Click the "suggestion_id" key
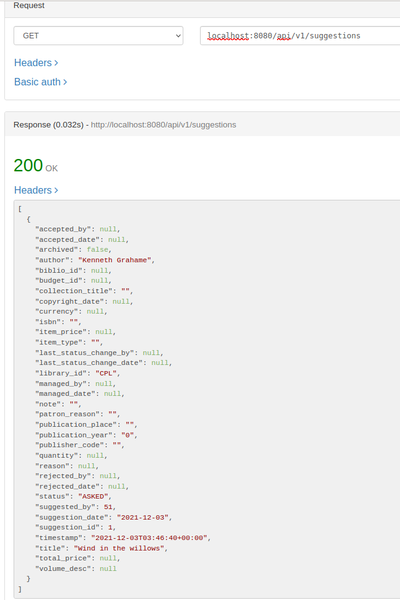Screen dimensions: 400x600 point(69,527)
